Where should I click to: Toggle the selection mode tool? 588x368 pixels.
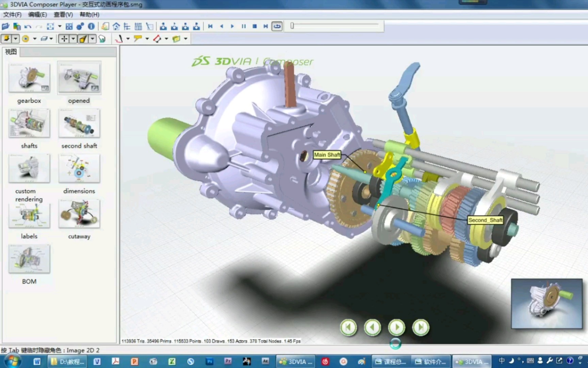pos(6,39)
